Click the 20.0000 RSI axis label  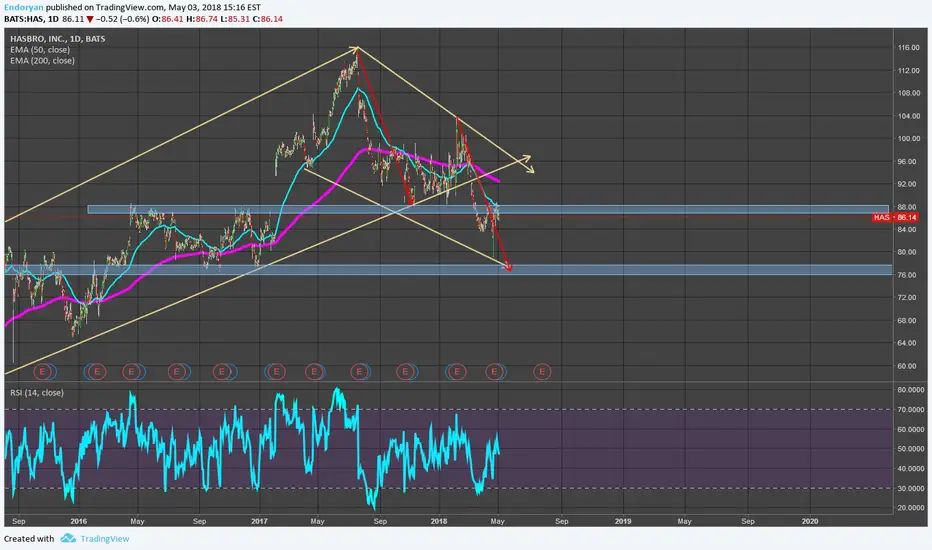[x=911, y=508]
